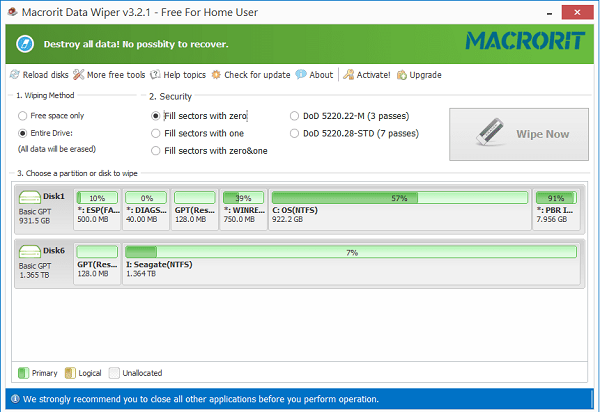The height and width of the screenshot is (412, 600).
Task: Open More free tools label
Action: (x=116, y=75)
